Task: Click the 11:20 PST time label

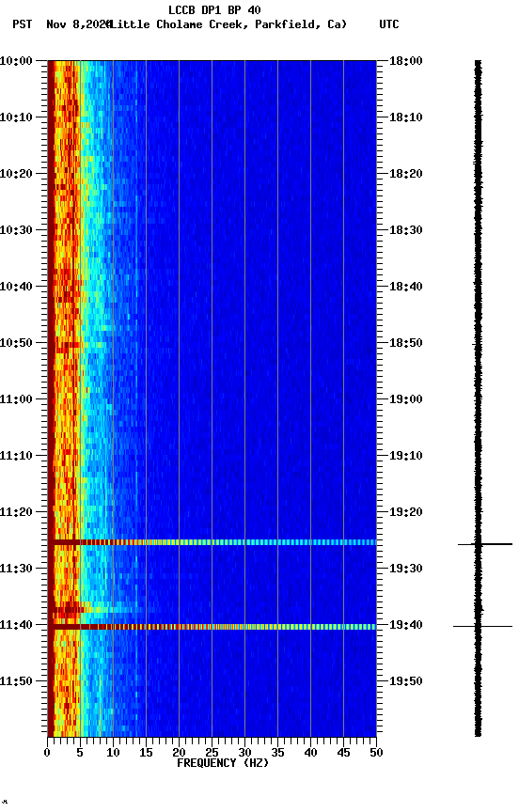Action: [x=16, y=513]
